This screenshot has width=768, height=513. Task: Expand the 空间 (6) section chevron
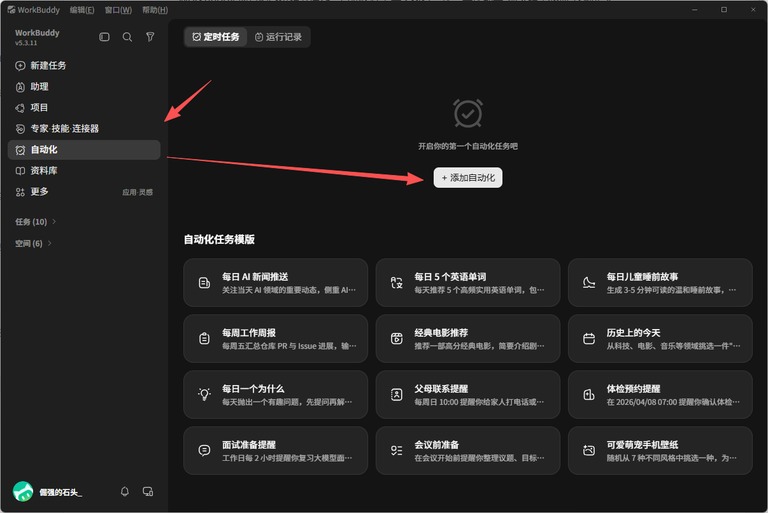point(49,243)
